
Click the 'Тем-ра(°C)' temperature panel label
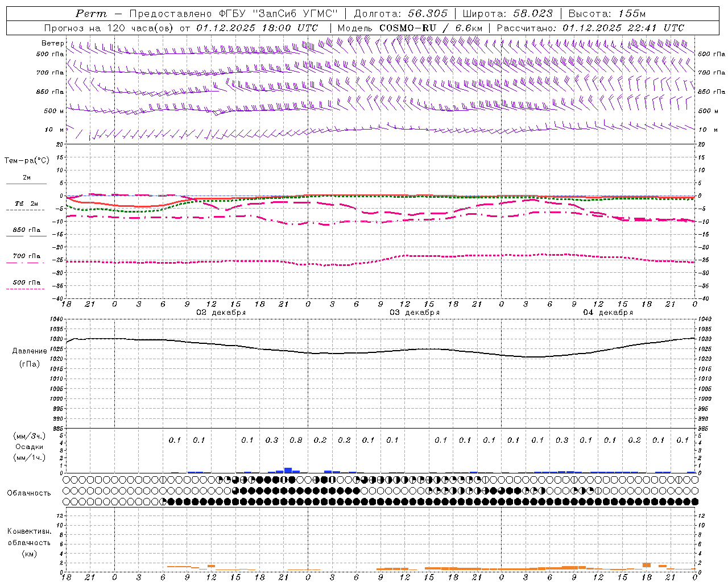click(x=27, y=161)
